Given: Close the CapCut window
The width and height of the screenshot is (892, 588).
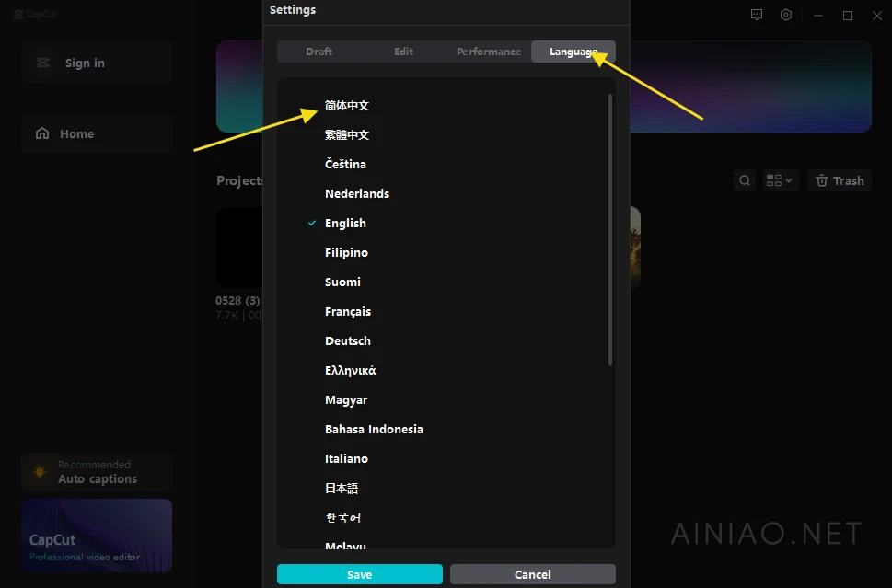Looking at the screenshot, I should (x=877, y=16).
